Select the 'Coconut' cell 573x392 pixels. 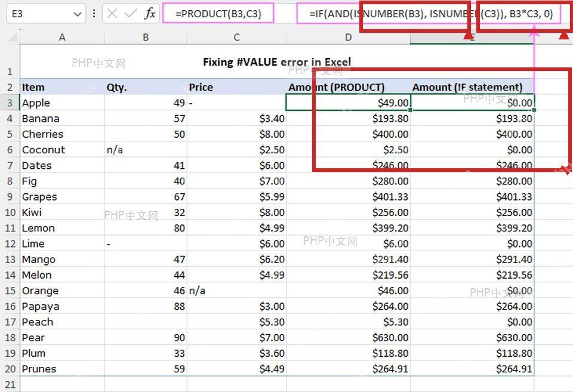click(62, 150)
